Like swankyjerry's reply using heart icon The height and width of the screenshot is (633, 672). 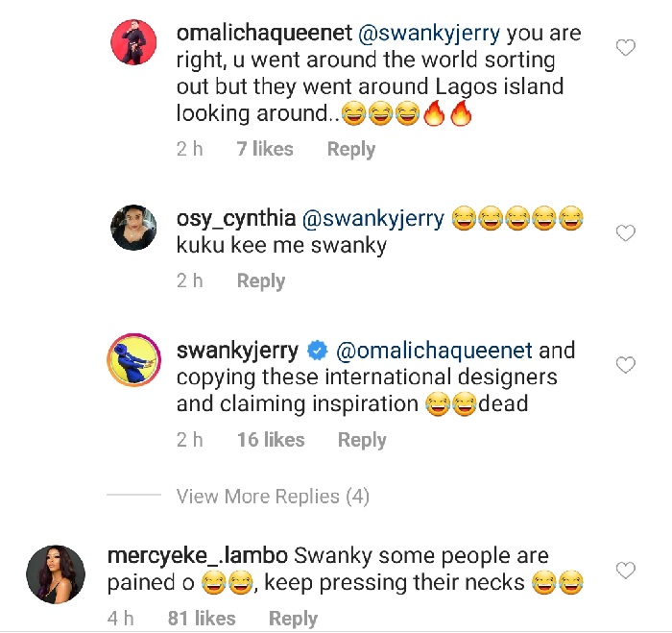[x=625, y=365]
